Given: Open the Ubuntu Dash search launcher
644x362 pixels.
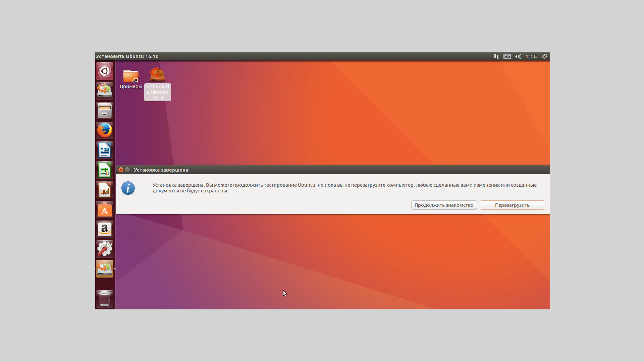Looking at the screenshot, I should point(105,71).
